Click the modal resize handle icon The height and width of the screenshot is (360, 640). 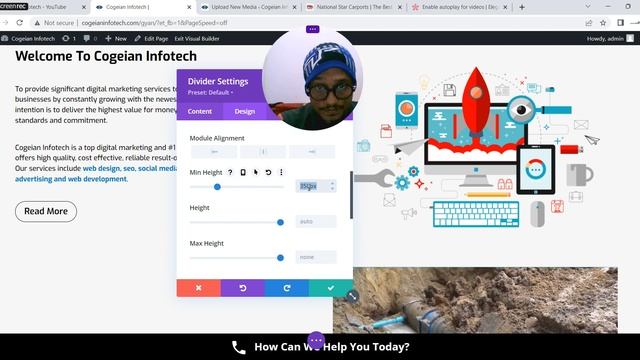pos(352,296)
